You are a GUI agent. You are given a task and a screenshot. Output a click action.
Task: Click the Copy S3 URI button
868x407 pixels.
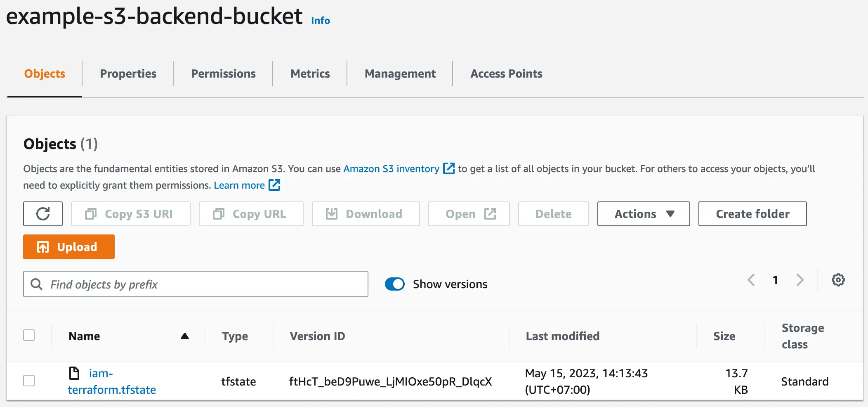131,214
